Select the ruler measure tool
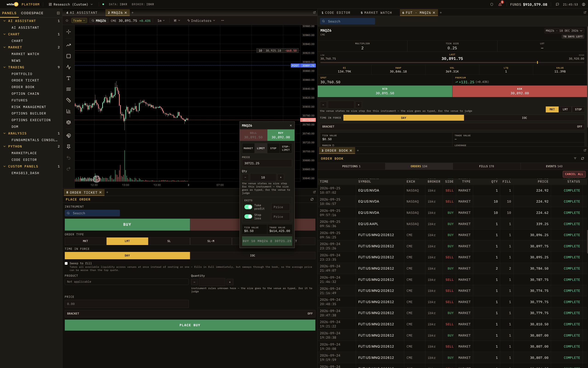This screenshot has width=588, height=368. click(x=68, y=100)
